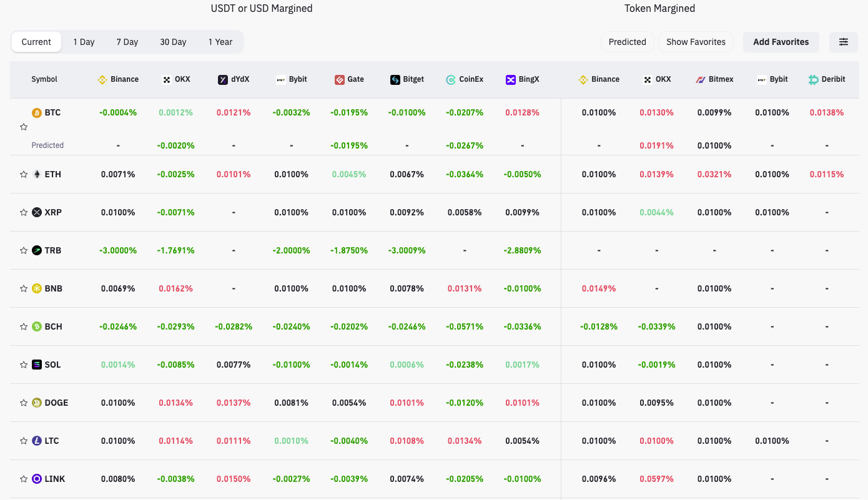Open the TRB symbol link
Screen dimensions: 868x500
[52, 250]
